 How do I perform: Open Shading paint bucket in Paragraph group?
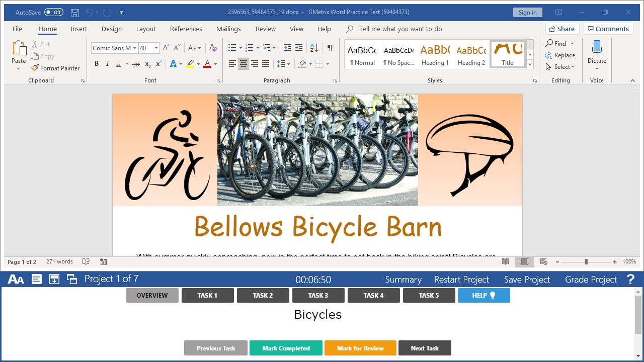coord(302,64)
